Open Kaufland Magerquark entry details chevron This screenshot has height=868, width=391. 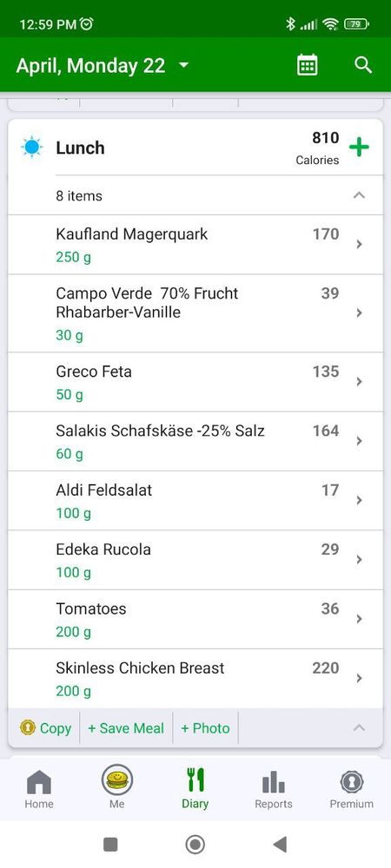click(359, 244)
